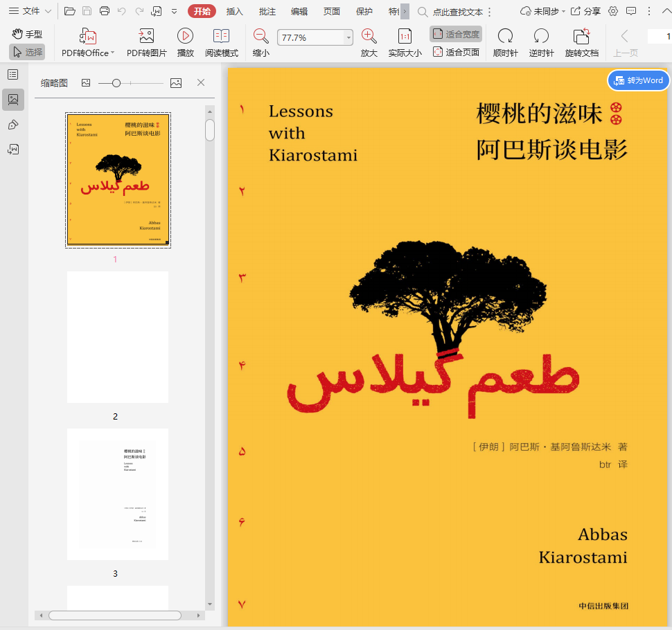Activate the 手型 hand tool
672x630 pixels.
pyautogui.click(x=27, y=34)
